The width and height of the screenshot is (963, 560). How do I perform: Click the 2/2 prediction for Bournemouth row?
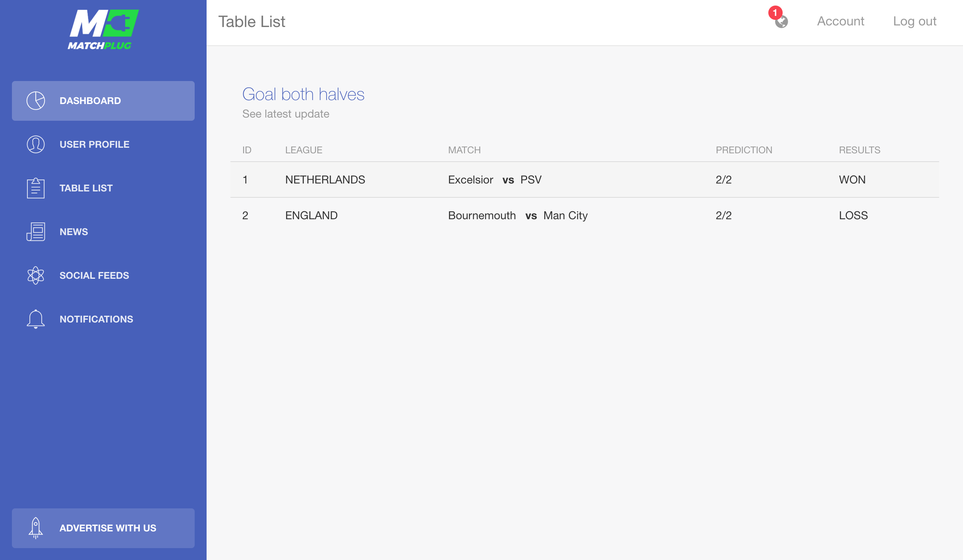point(724,216)
